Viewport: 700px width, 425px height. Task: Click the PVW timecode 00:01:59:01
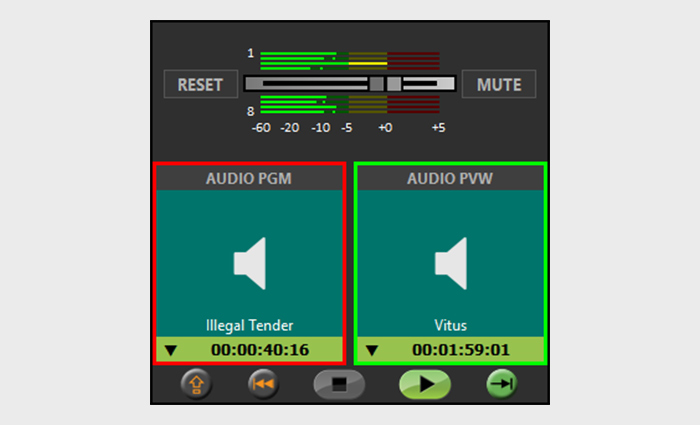click(x=461, y=350)
